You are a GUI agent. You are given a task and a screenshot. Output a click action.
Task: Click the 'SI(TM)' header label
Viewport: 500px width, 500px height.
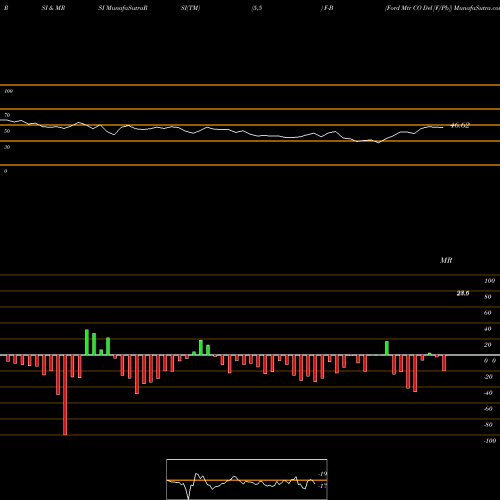click(190, 8)
